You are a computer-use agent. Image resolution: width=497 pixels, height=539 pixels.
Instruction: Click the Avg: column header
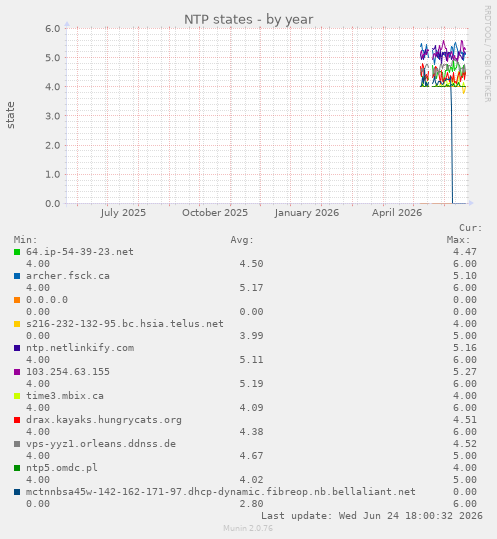coord(242,240)
